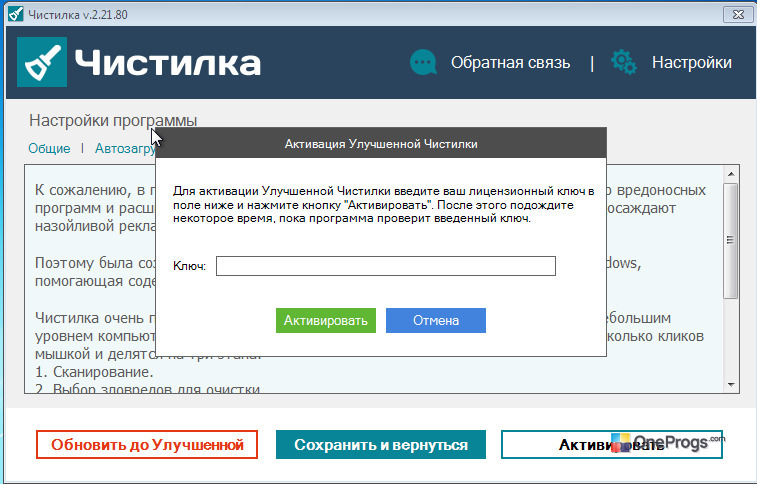Click the settings gears icon
This screenshot has width=757, height=484.
click(624, 62)
